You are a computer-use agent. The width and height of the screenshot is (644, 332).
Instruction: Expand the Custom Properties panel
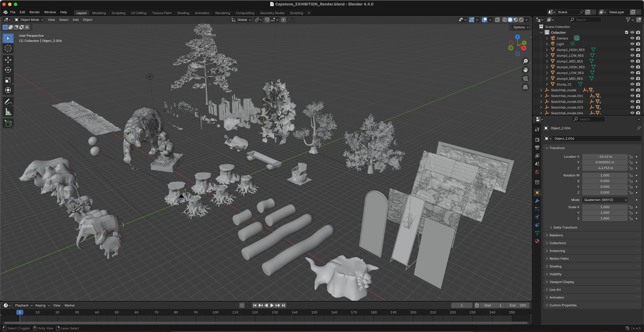pos(563,305)
